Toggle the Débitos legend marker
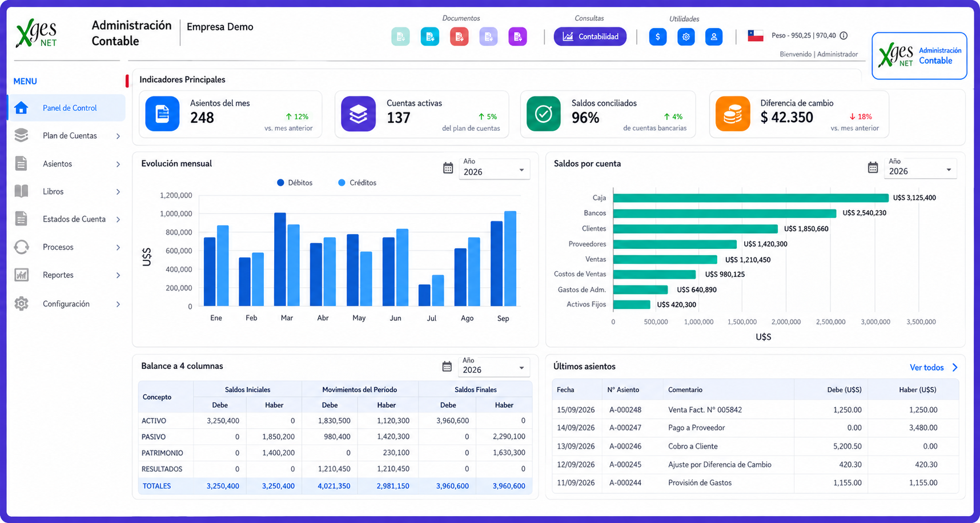The height and width of the screenshot is (523, 980). tap(280, 183)
